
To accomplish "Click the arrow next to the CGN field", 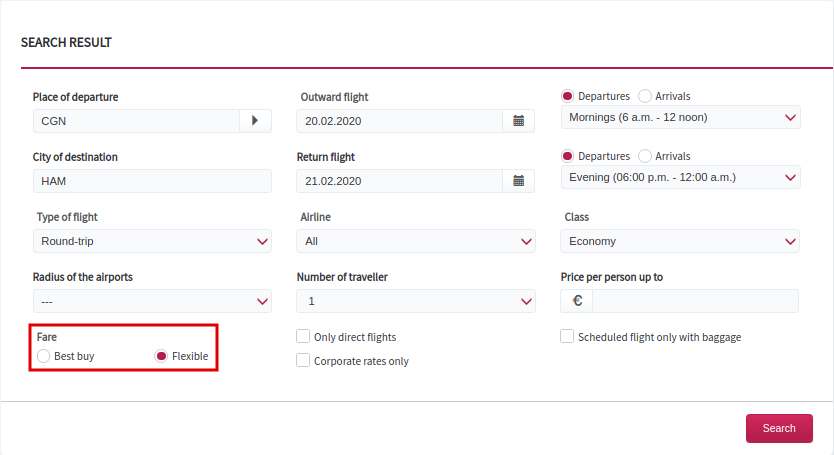I will tap(255, 121).
